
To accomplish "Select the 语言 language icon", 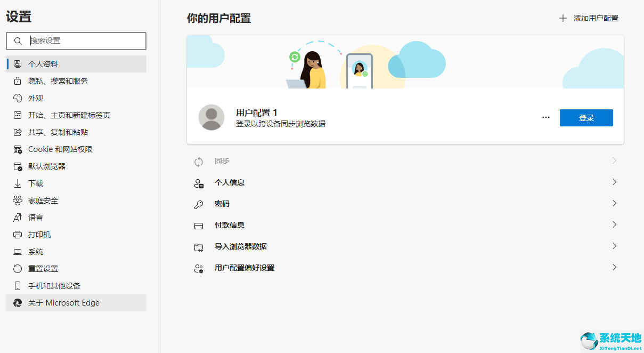I will [18, 217].
